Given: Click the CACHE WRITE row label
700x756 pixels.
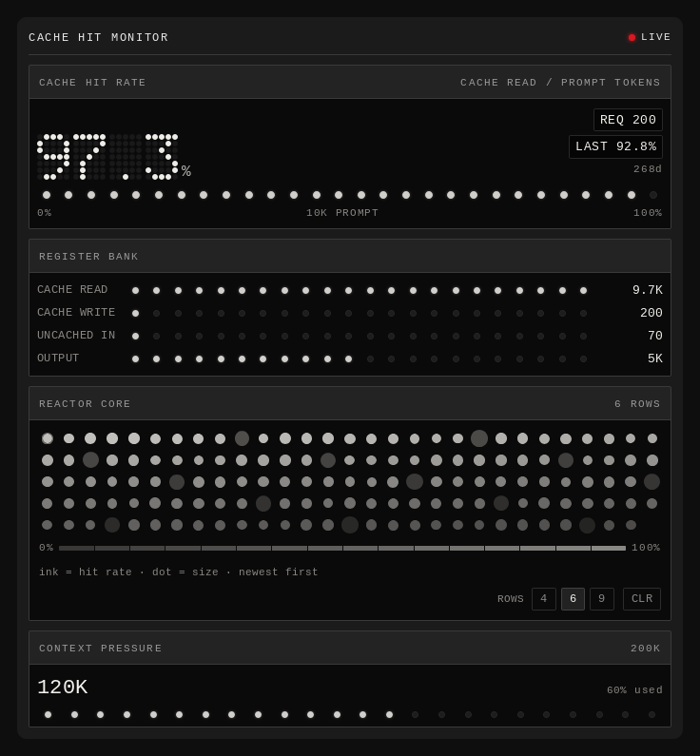Looking at the screenshot, I should pos(76,313).
